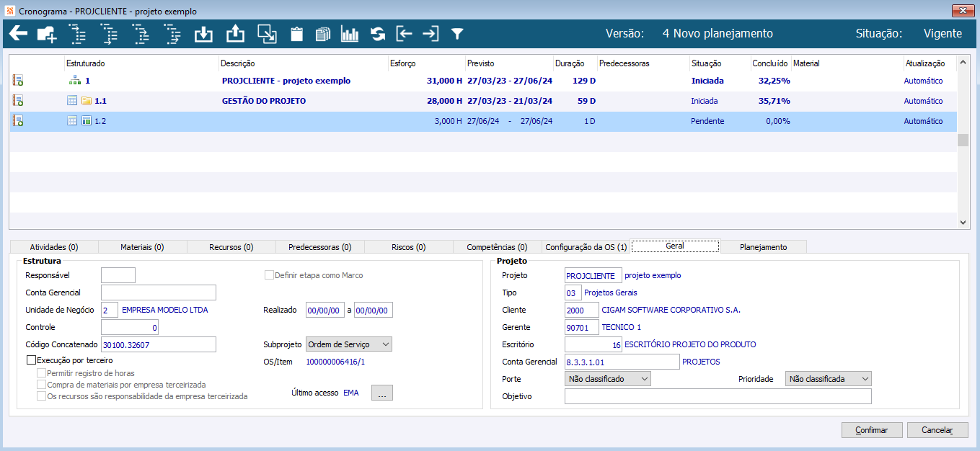This screenshot has height=451, width=980.
Task: Click the green sheet icon in row 1.2
Action: 87,121
